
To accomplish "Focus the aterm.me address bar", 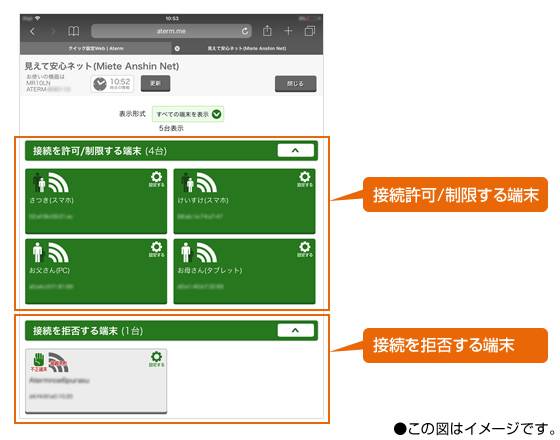I will (171, 31).
